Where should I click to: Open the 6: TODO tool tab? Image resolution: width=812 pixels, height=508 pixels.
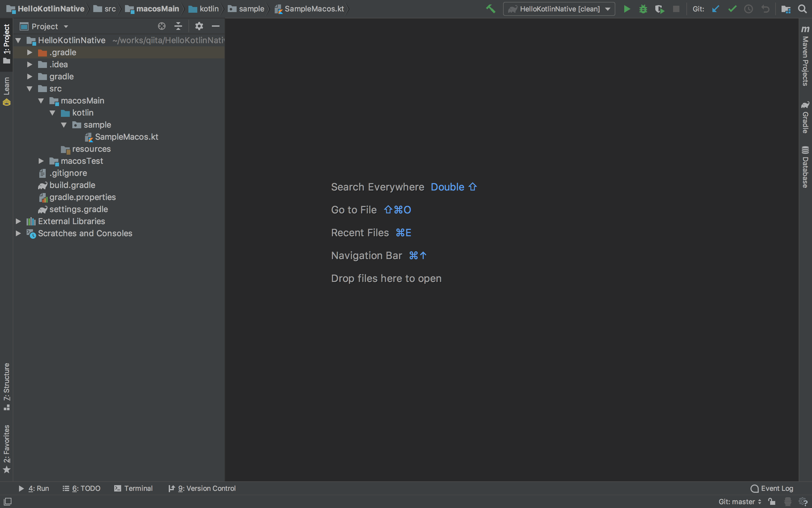point(82,488)
